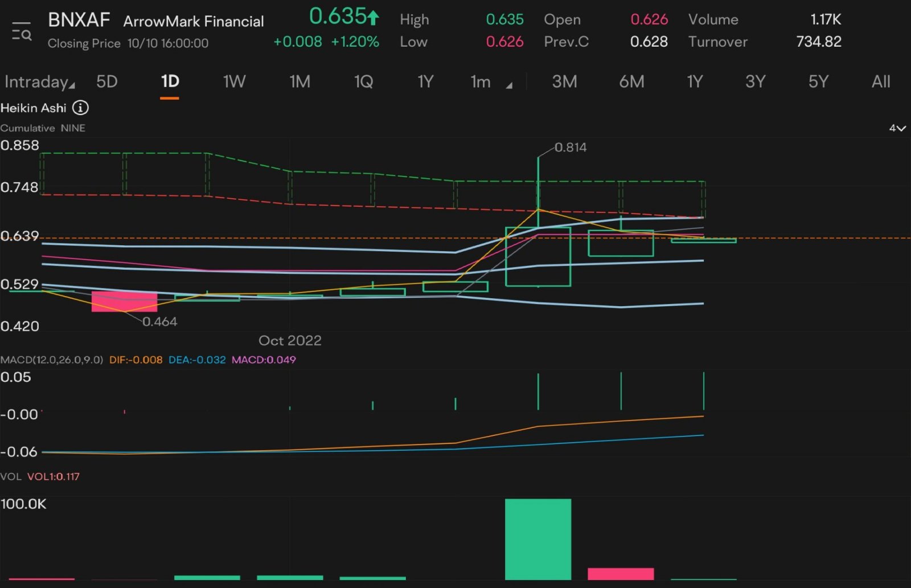This screenshot has width=911, height=588.
Task: Expand the chart count 4 dropdown
Action: pyautogui.click(x=897, y=128)
